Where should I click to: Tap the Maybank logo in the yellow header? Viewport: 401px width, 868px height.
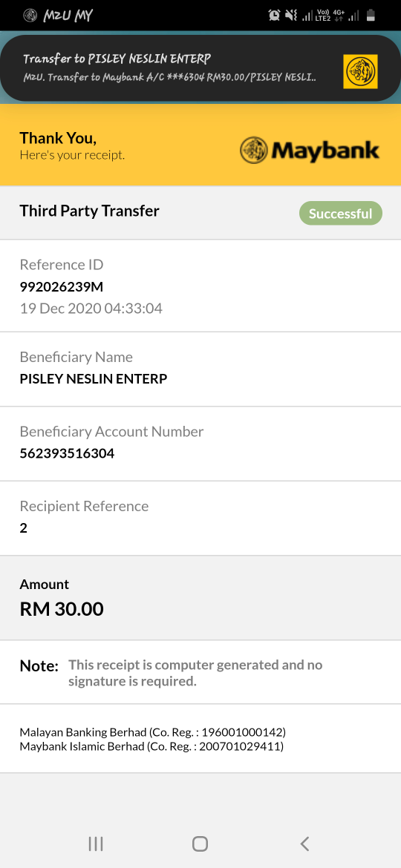[310, 151]
